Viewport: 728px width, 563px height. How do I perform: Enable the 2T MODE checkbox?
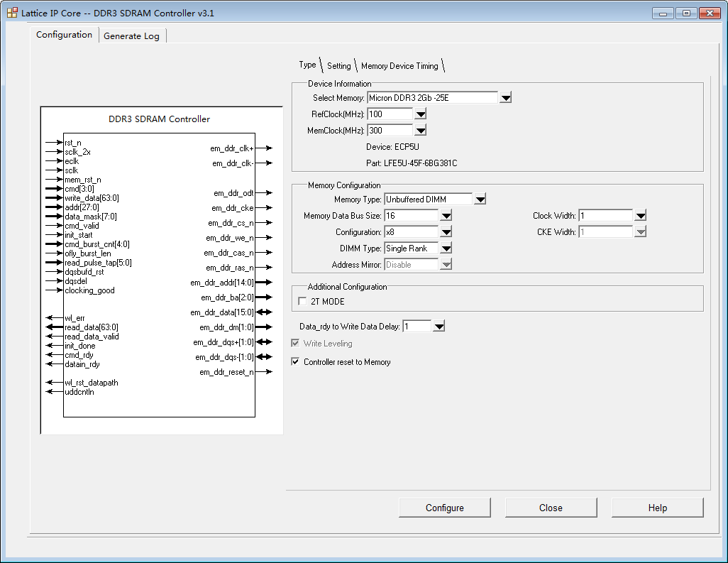click(x=303, y=302)
